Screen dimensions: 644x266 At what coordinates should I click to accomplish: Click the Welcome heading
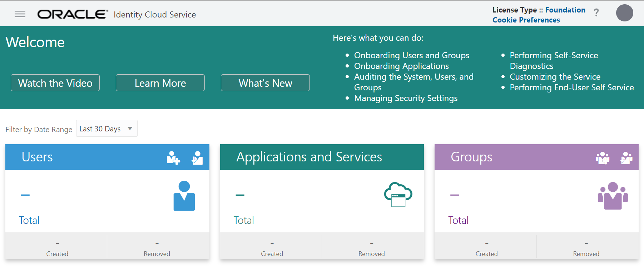coord(35,42)
